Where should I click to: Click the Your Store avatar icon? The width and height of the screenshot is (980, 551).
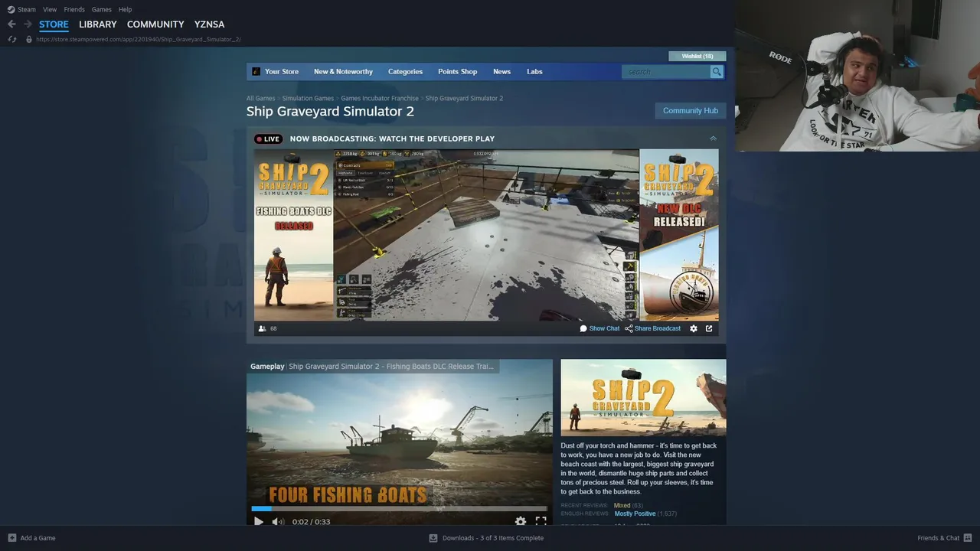256,71
